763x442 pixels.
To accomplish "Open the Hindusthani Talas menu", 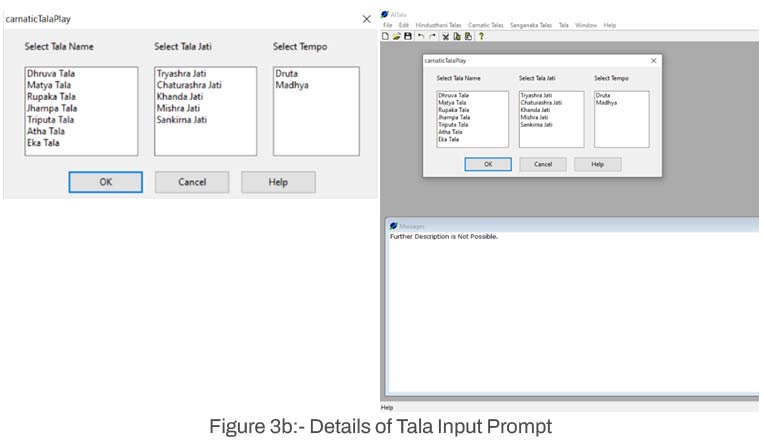I will (438, 25).
